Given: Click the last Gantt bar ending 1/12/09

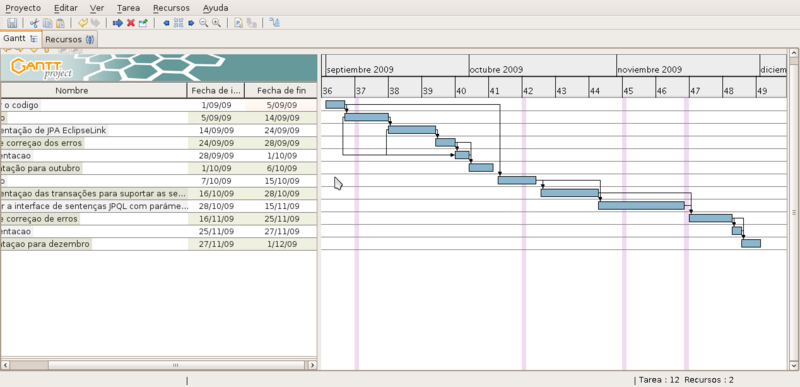Looking at the screenshot, I should (751, 243).
